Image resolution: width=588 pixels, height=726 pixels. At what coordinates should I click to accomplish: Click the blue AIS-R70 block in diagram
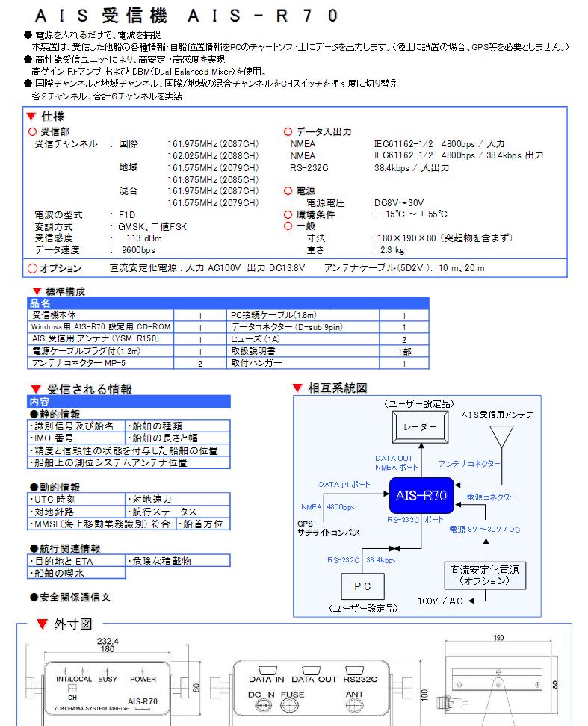pyautogui.click(x=421, y=495)
